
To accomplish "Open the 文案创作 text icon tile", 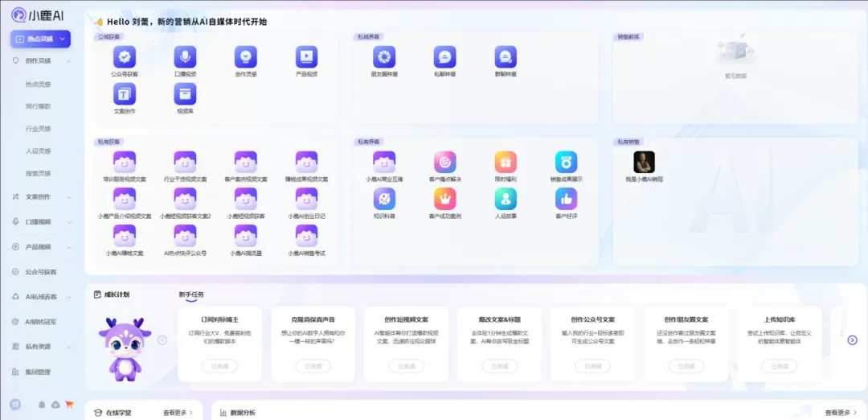I will click(125, 93).
